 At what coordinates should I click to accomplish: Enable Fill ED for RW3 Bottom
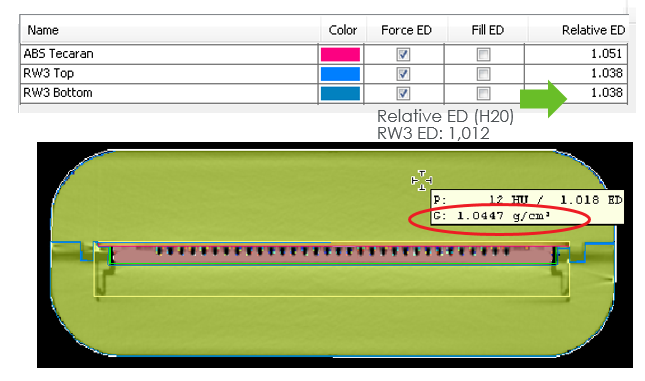(x=483, y=93)
